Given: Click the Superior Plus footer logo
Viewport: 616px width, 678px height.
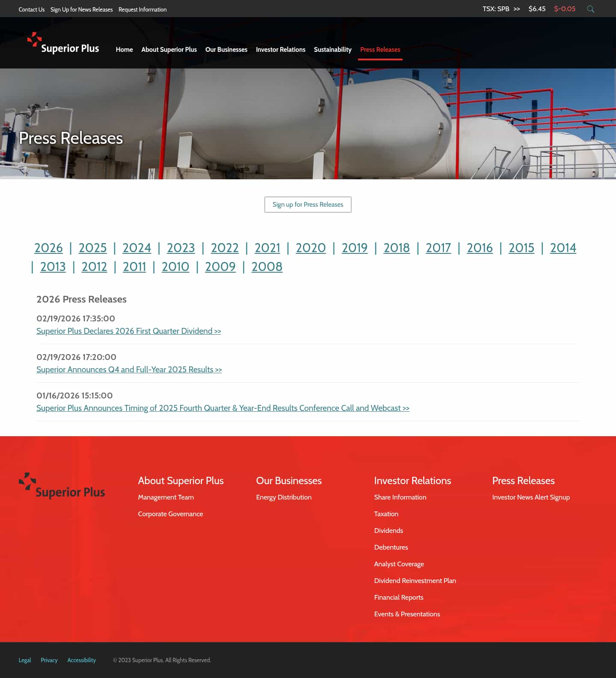Looking at the screenshot, I should tap(62, 486).
